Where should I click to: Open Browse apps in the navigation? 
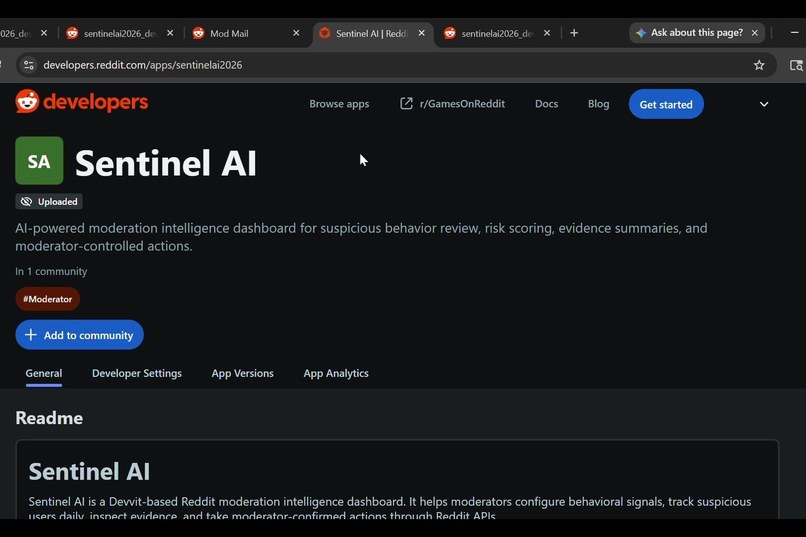(x=339, y=104)
